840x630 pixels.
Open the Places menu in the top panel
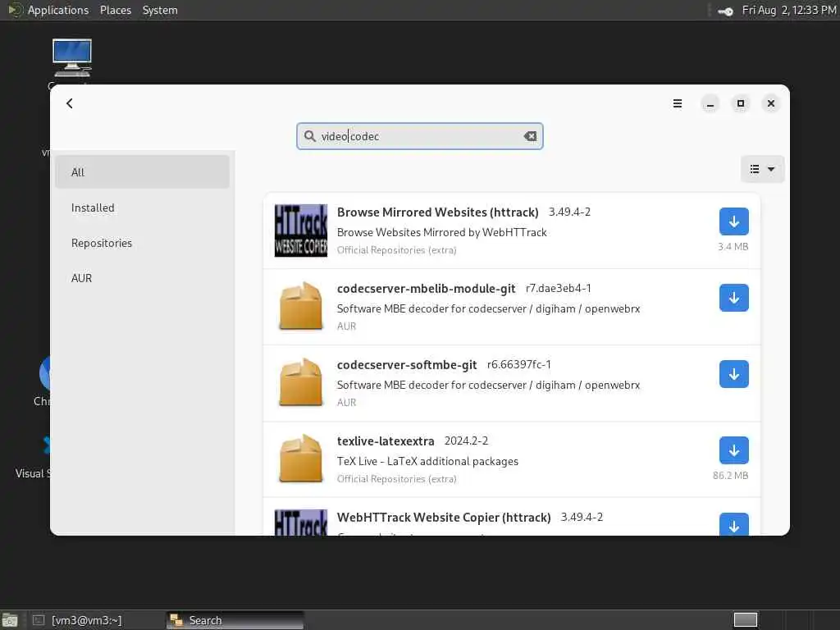click(x=116, y=10)
